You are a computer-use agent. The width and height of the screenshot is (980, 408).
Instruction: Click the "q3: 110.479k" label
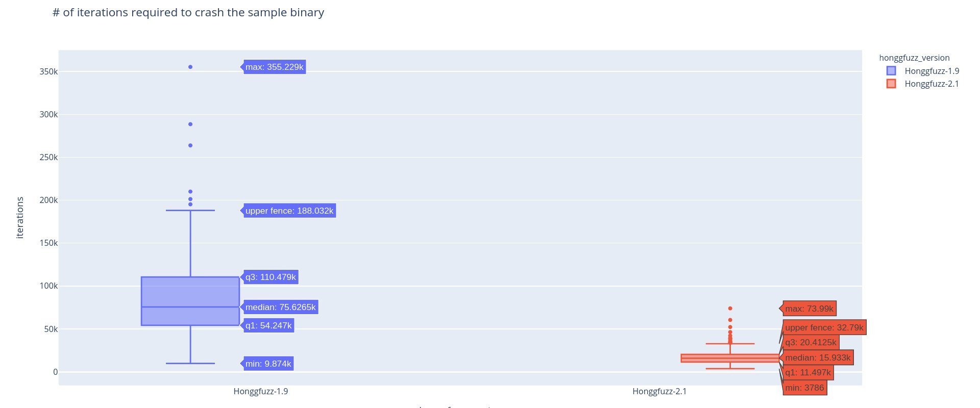point(271,277)
